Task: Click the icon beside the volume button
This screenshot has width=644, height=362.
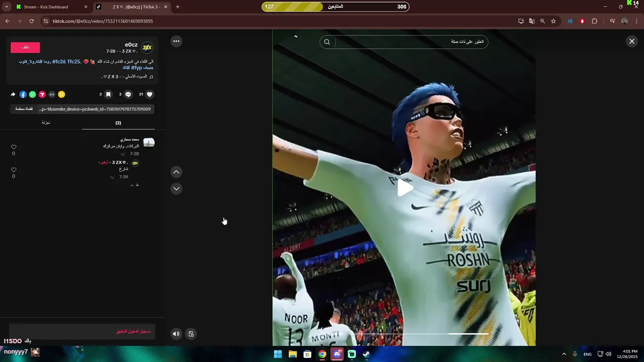Action: coord(191,334)
